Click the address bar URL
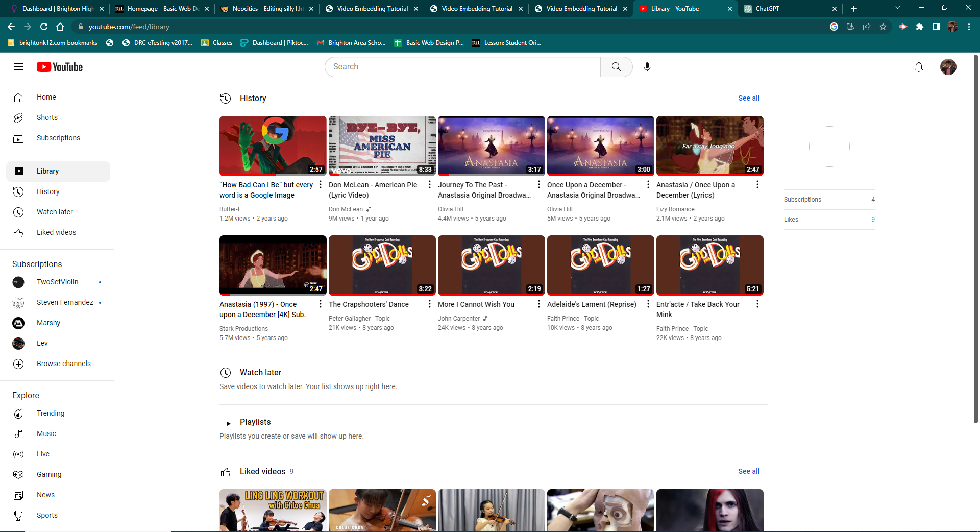Screen dimensions: 980x532 (129, 27)
